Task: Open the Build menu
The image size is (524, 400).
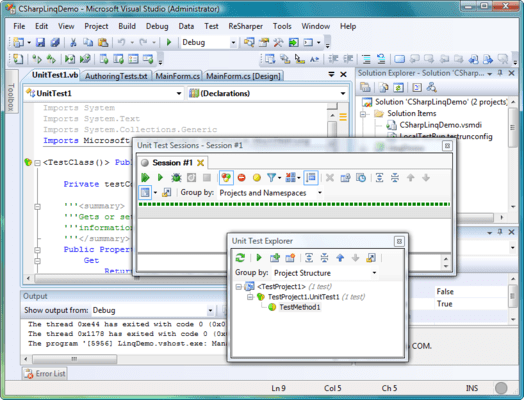Action: (x=127, y=26)
